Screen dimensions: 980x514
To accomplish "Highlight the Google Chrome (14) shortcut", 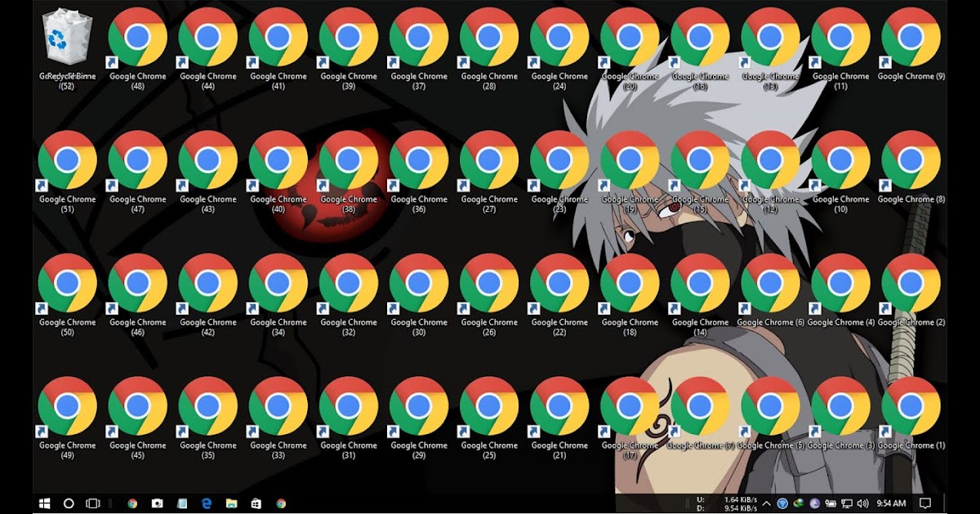I will [x=700, y=295].
